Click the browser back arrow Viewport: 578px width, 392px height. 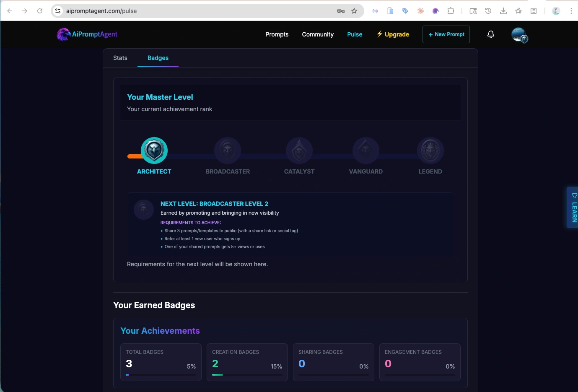[x=10, y=11]
